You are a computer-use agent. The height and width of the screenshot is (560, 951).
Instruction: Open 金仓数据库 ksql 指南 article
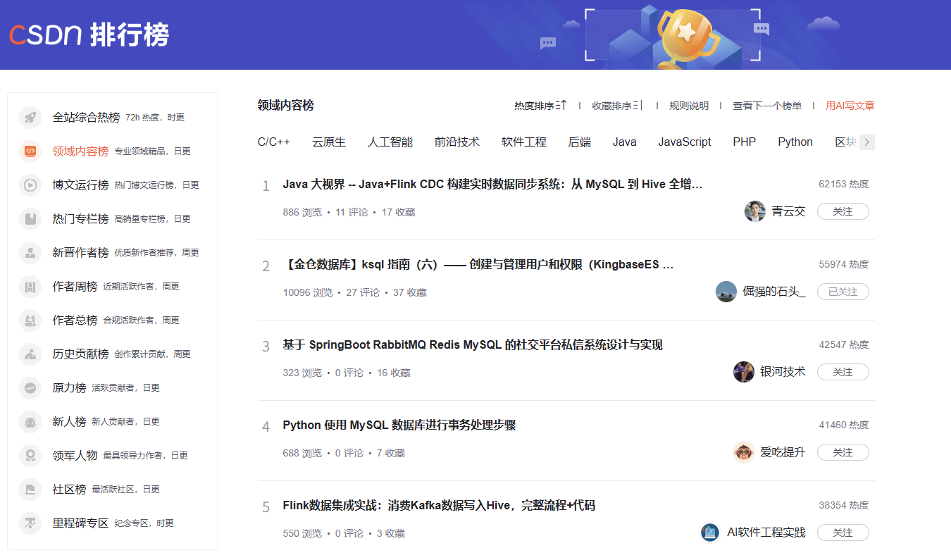click(x=478, y=265)
